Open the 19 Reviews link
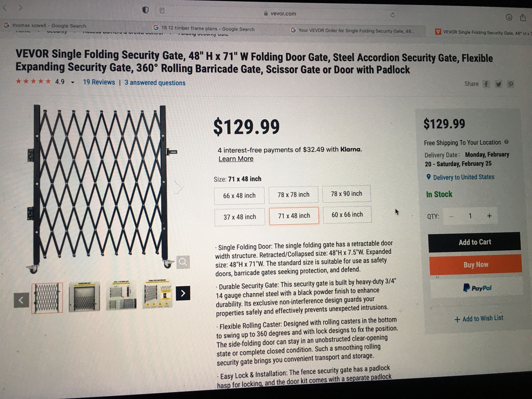The height and width of the screenshot is (399, 532). point(99,82)
